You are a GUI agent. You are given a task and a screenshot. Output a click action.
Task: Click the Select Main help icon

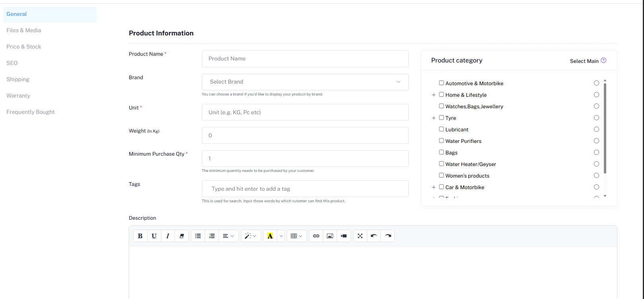pyautogui.click(x=604, y=60)
